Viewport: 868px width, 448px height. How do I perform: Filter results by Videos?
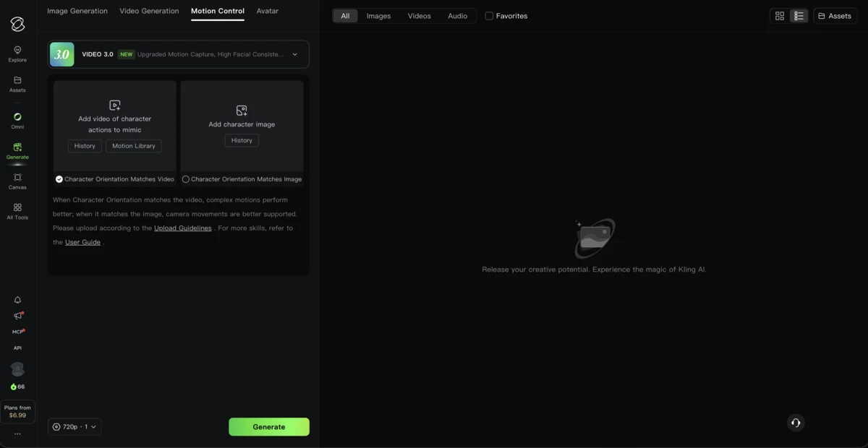[420, 16]
